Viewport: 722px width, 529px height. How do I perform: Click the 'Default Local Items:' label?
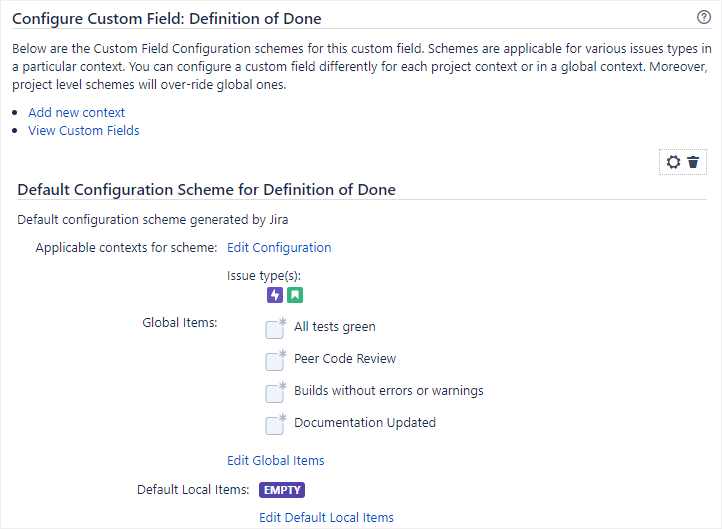click(x=193, y=490)
